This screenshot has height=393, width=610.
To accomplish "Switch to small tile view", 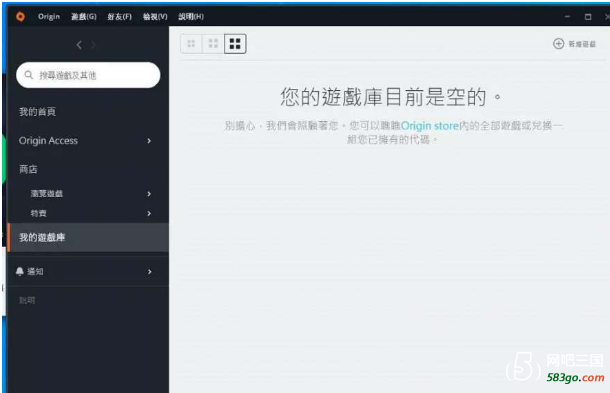I will click(x=191, y=44).
